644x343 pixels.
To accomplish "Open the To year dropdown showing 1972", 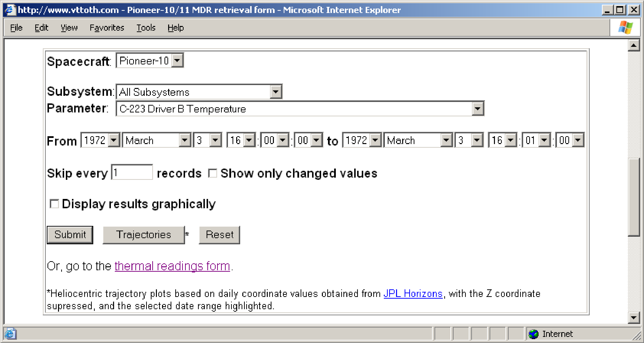I will (362, 140).
